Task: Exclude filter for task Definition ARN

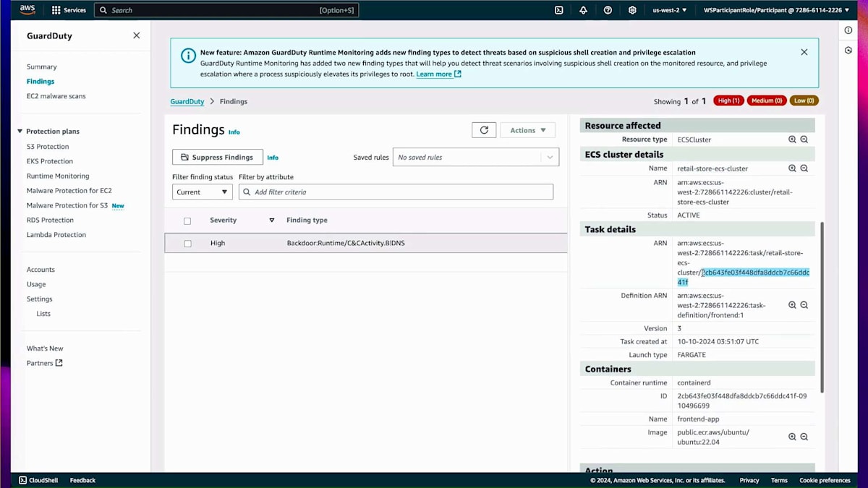Action: (804, 305)
